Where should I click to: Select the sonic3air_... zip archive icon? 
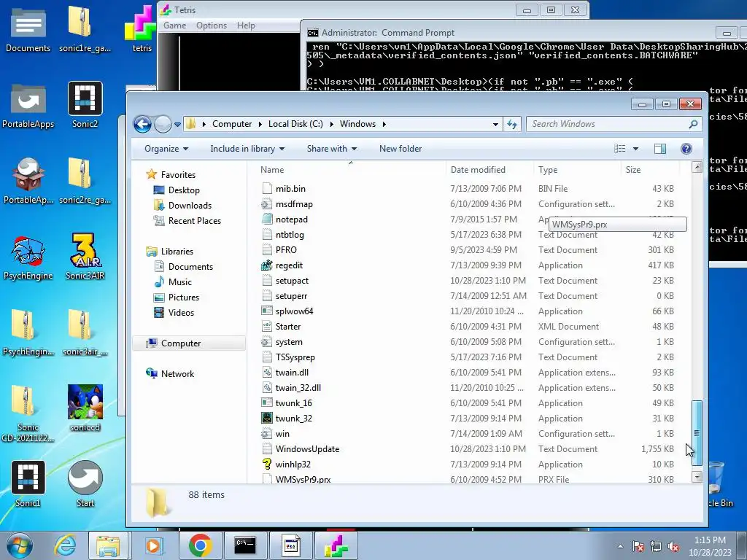(x=85, y=333)
